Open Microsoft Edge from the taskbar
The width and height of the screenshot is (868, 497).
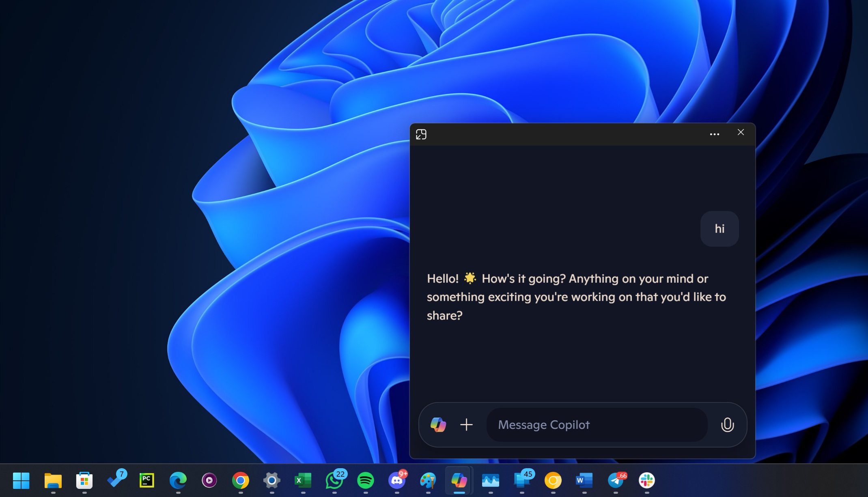click(x=179, y=481)
